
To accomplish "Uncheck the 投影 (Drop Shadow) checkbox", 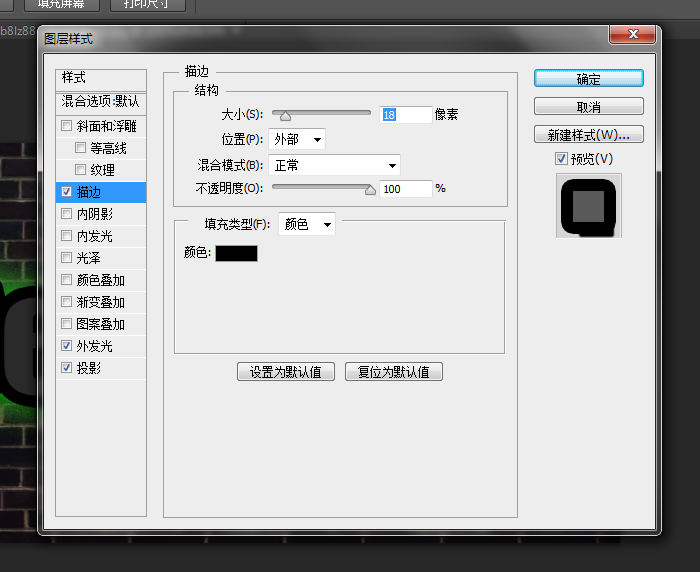I will point(67,368).
